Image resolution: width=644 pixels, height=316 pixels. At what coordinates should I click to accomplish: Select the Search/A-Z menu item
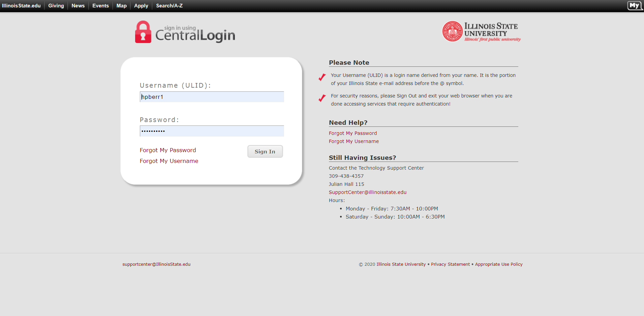tap(169, 5)
